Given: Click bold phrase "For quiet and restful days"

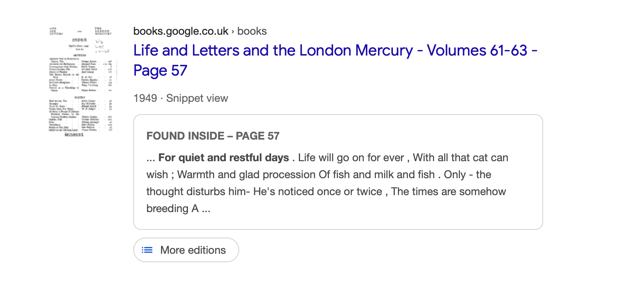Looking at the screenshot, I should [223, 158].
